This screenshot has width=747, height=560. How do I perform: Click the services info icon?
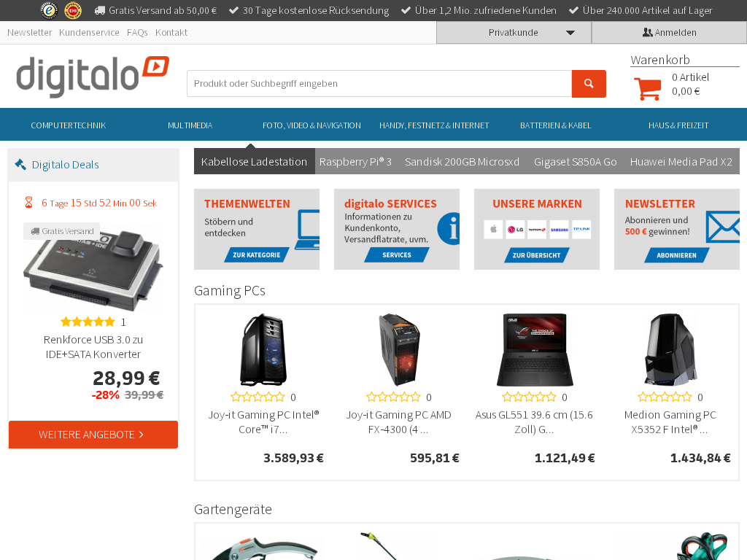coord(449,228)
